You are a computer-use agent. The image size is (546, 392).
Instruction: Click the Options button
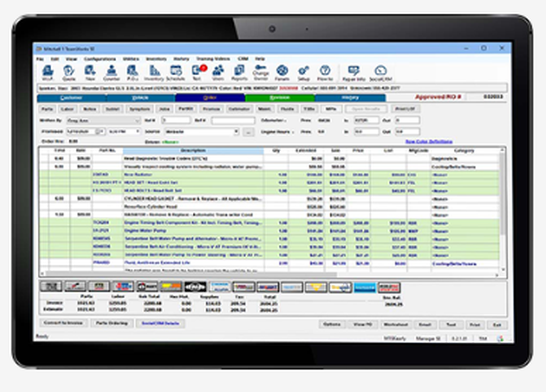pos(331,324)
